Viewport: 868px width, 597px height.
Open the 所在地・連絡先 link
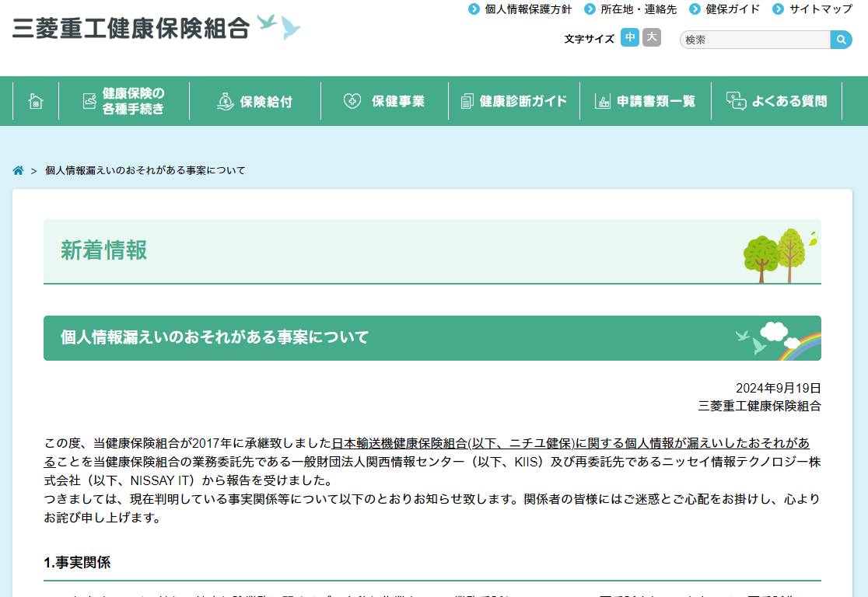[639, 9]
